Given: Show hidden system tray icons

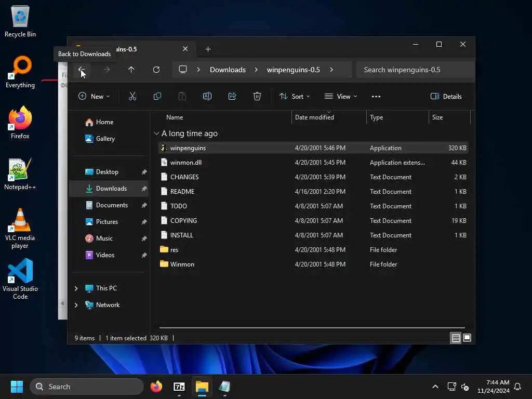Looking at the screenshot, I should (x=435, y=387).
